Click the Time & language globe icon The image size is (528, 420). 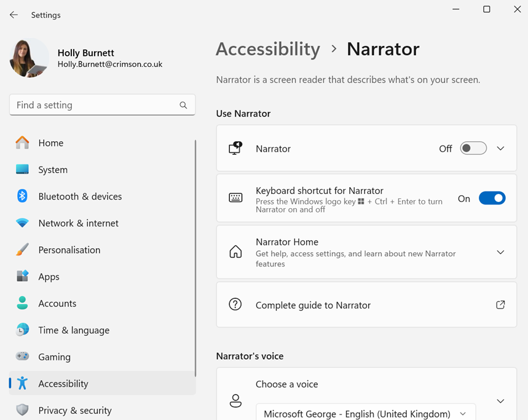pos(22,330)
